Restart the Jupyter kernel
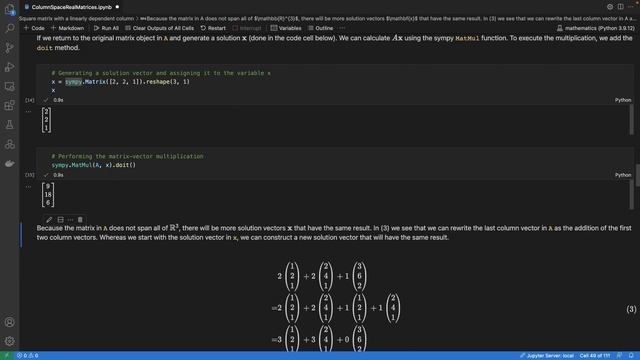This screenshot has height=360, width=640. point(213,28)
